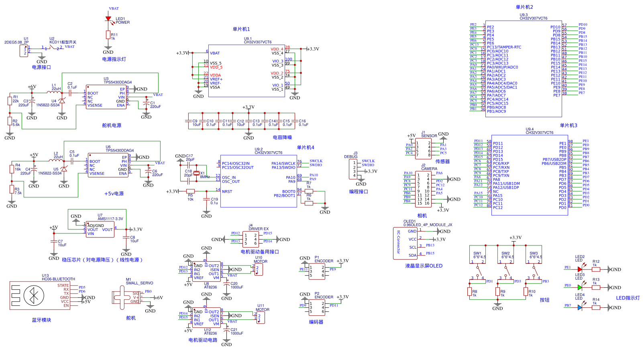Click the U8 AT8236 motor driver chip

(x=206, y=272)
